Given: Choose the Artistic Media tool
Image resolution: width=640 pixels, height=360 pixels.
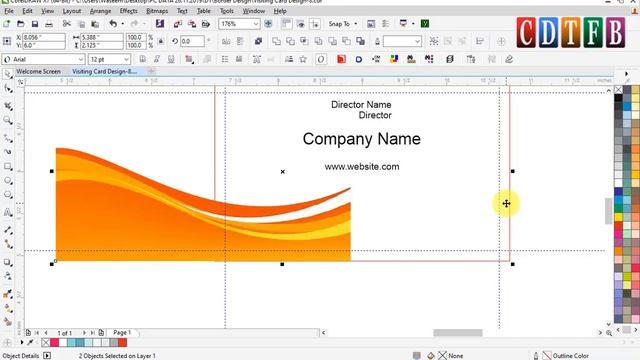Looking at the screenshot, I should 8,152.
